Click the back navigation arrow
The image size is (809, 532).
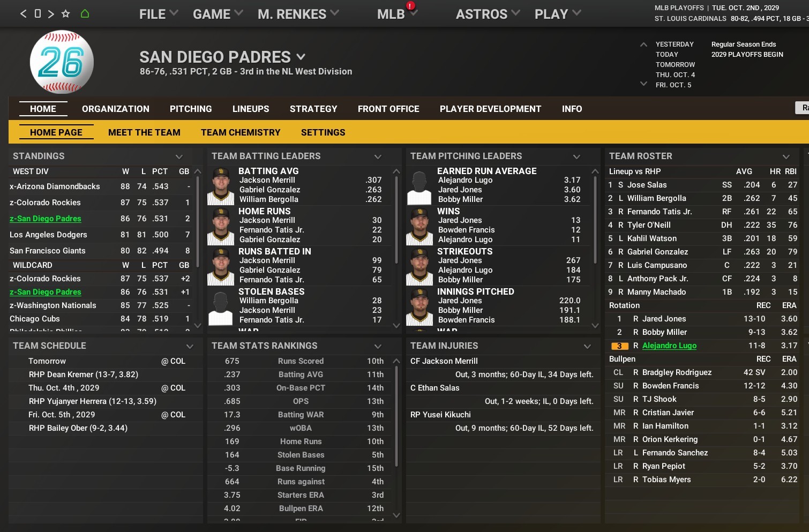pos(23,14)
